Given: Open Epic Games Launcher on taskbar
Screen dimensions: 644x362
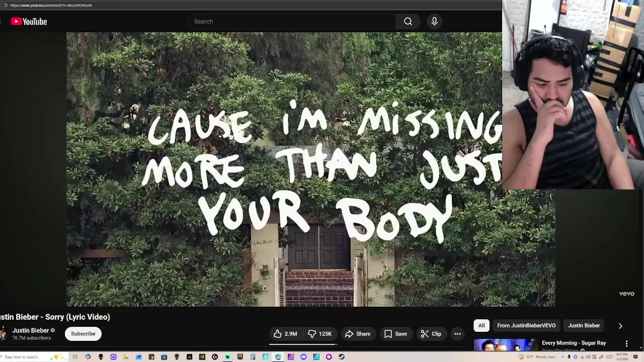Looking at the screenshot, I should [x=240, y=357].
